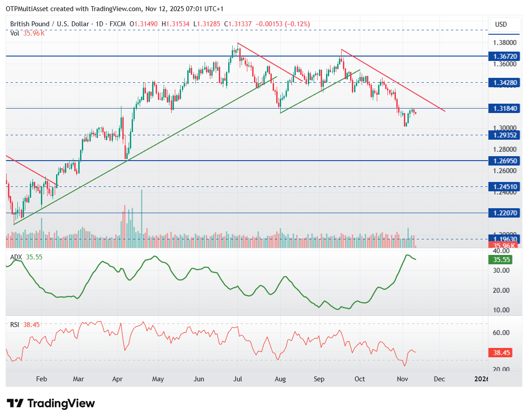Click the support level badge 1.26950
528x420 pixels.
pyautogui.click(x=504, y=161)
